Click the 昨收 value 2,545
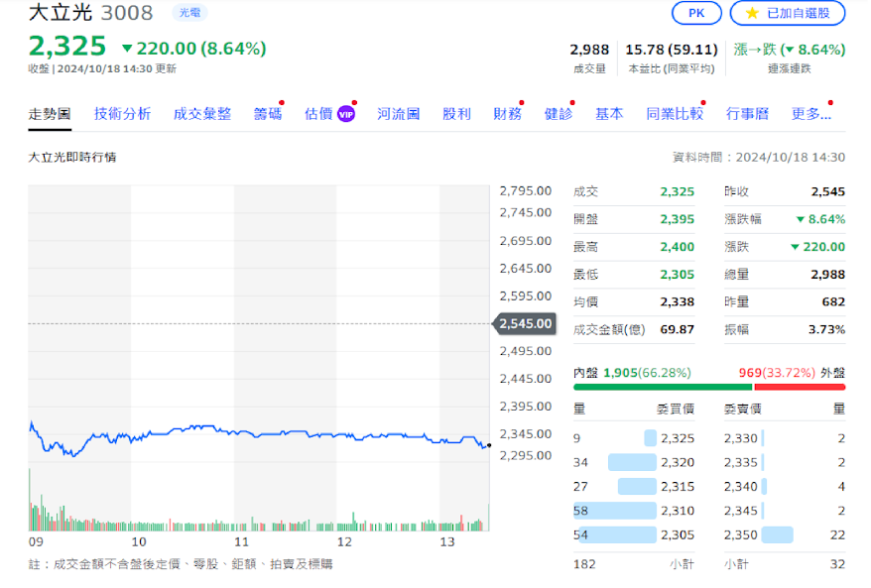This screenshot has height=588, width=871. click(828, 191)
